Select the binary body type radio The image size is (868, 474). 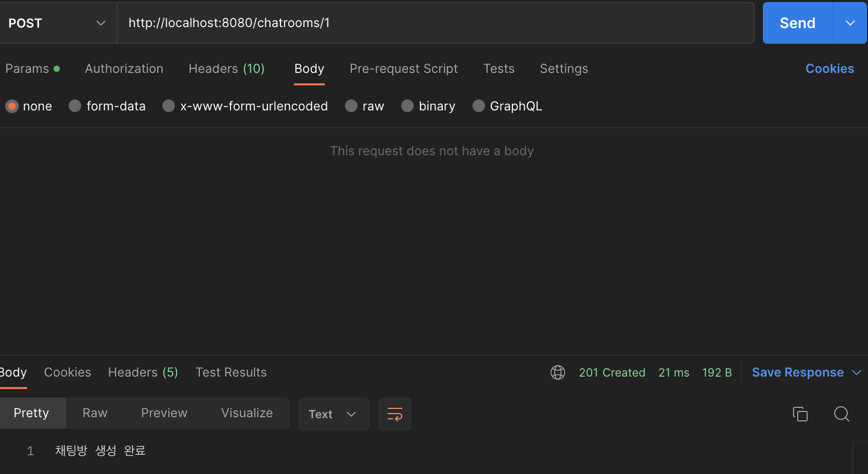coord(407,106)
